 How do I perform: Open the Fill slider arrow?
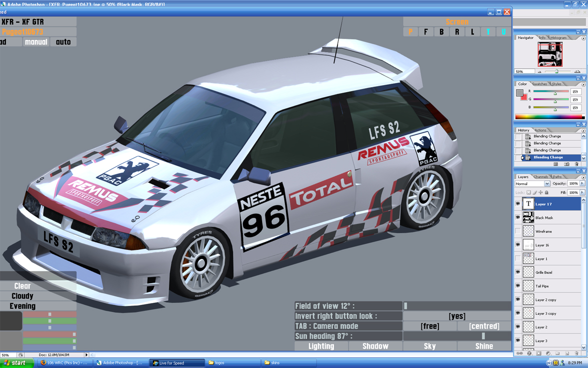582,192
